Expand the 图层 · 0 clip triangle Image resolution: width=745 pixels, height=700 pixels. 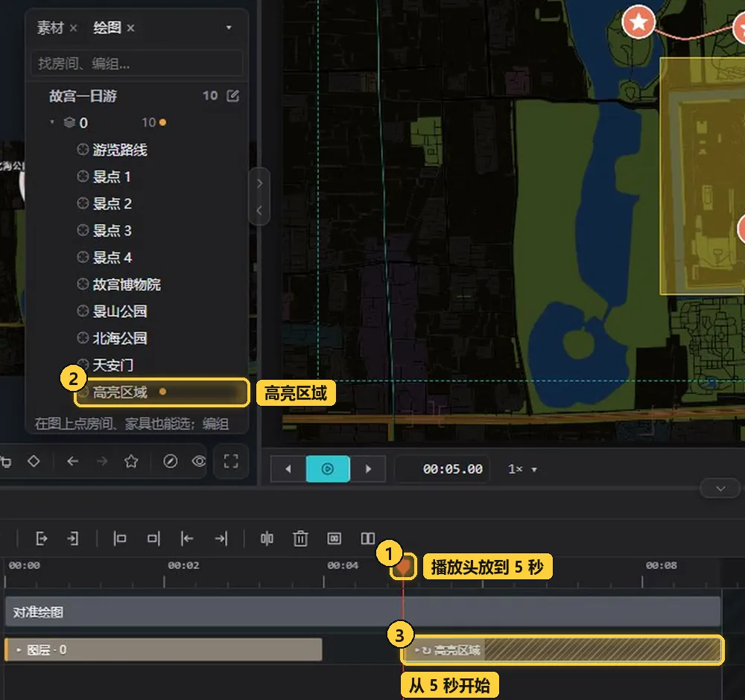click(19, 650)
